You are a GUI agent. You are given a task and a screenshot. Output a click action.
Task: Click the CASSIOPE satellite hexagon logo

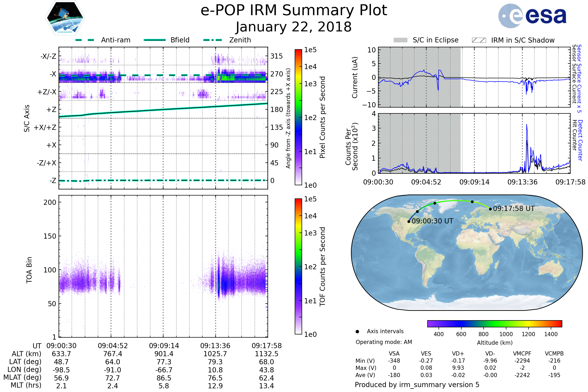point(65,18)
